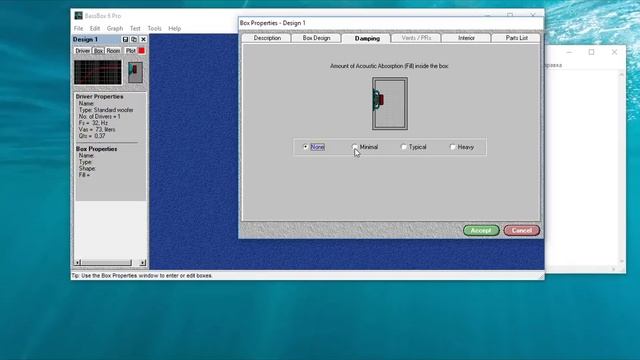640x360 pixels.
Task: Click the 'Fill =' line under Box Properties
Action: (84, 175)
